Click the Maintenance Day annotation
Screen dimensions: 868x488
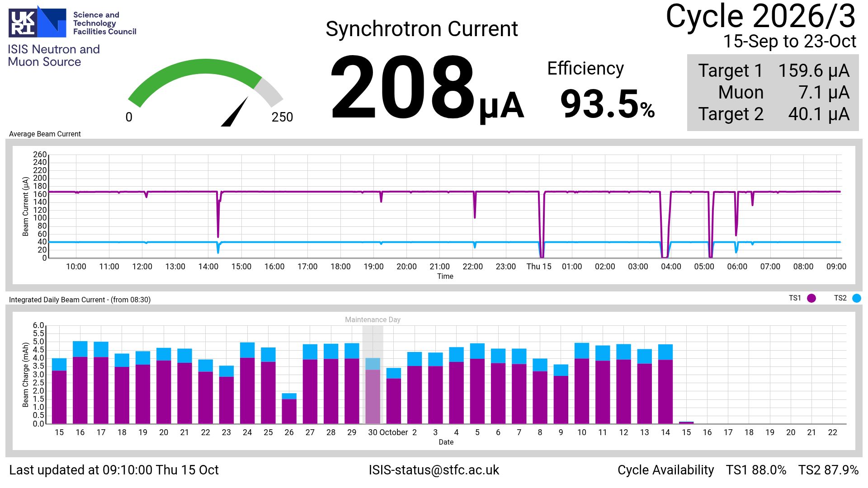373,319
